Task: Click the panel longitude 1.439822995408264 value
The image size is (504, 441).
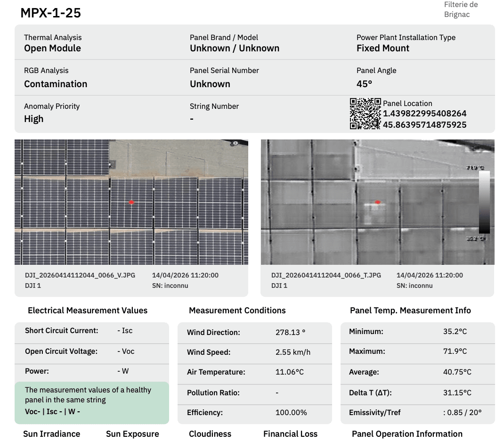Action: 424,114
